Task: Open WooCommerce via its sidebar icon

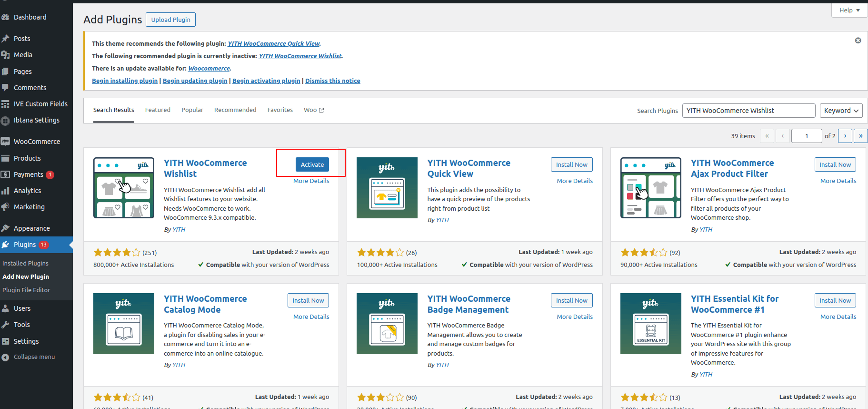Action: coord(5,142)
